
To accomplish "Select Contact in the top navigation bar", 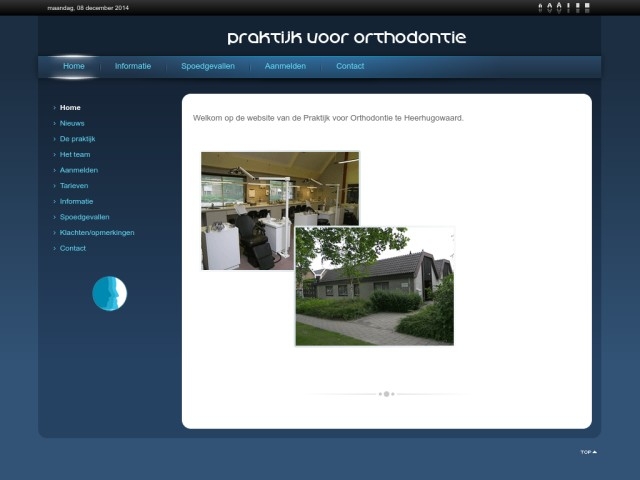I will tap(350, 66).
